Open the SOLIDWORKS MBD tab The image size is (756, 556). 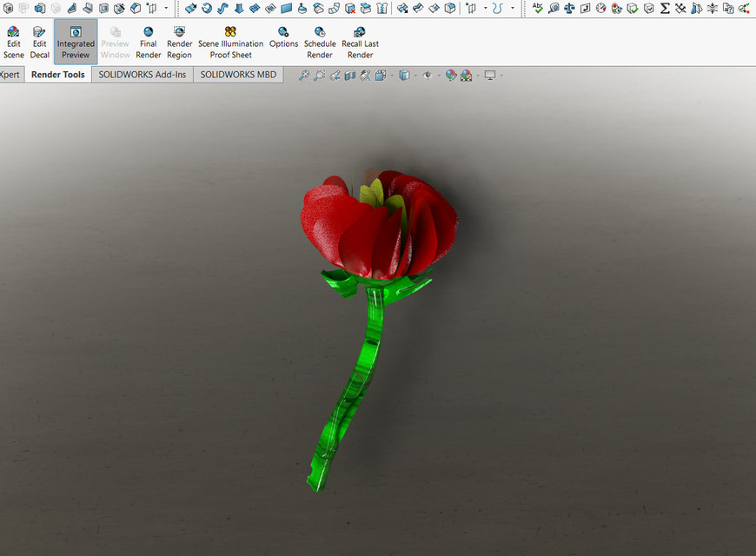click(x=239, y=75)
